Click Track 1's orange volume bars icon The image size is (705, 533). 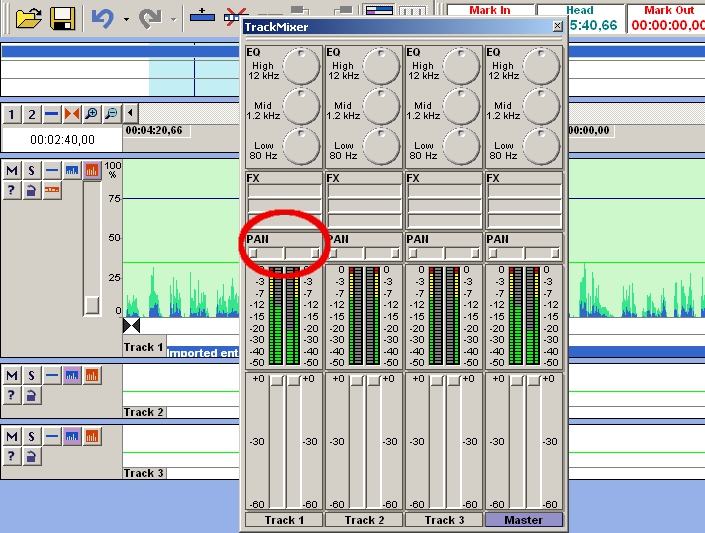pyautogui.click(x=92, y=170)
